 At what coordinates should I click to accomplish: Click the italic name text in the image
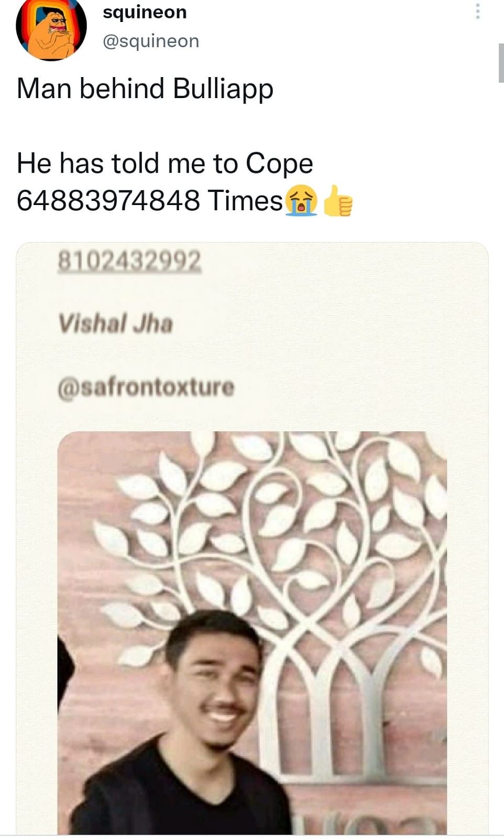click(x=115, y=323)
